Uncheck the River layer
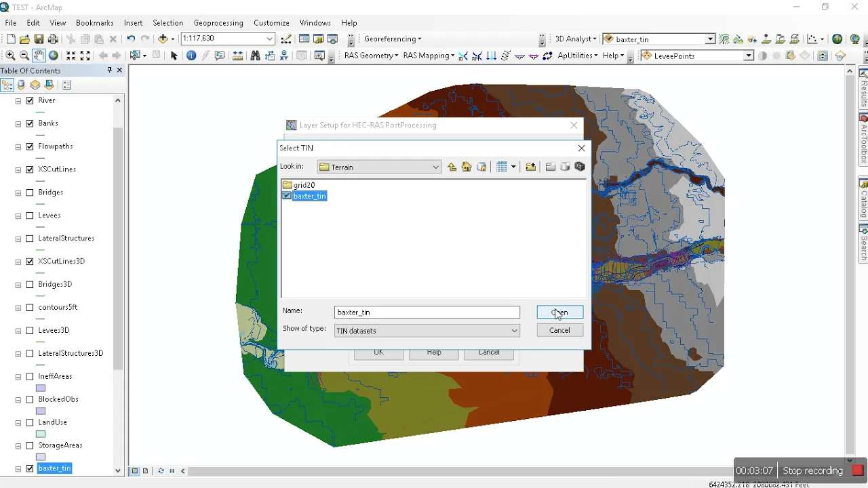 tap(30, 100)
